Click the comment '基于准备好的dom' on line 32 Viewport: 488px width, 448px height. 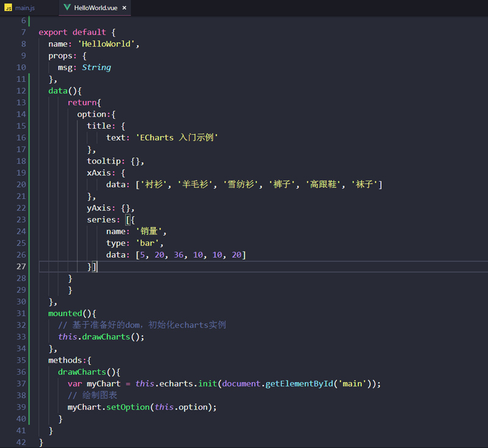point(107,325)
